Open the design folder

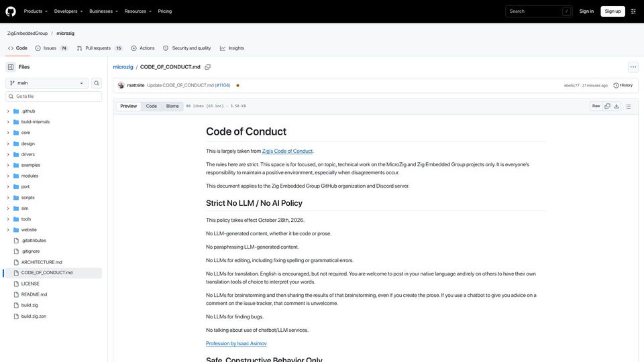(x=28, y=143)
